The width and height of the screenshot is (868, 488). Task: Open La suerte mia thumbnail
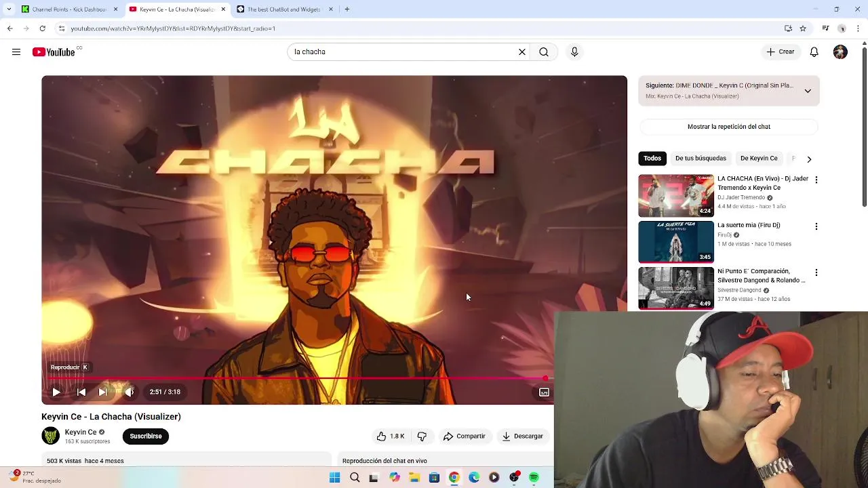click(676, 242)
